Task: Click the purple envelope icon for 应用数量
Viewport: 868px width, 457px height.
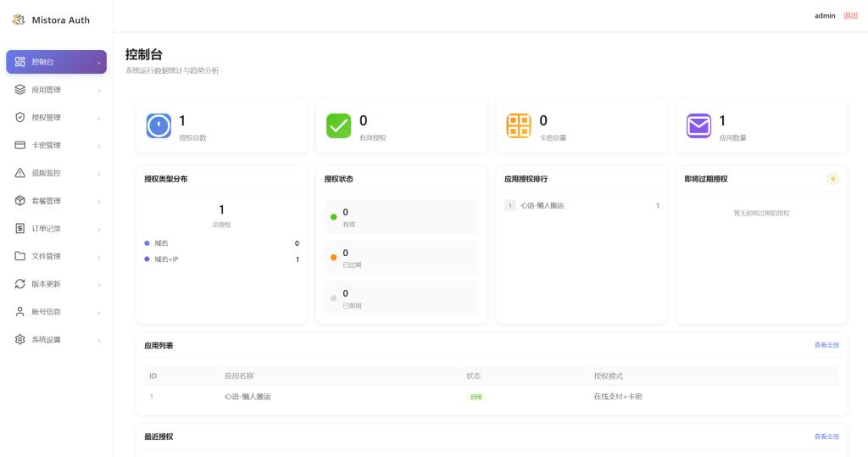Action: [698, 125]
